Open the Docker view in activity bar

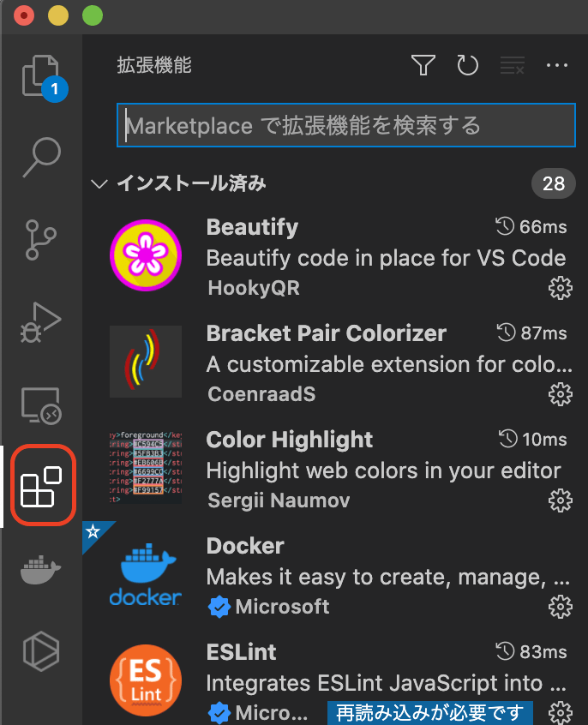tap(40, 570)
